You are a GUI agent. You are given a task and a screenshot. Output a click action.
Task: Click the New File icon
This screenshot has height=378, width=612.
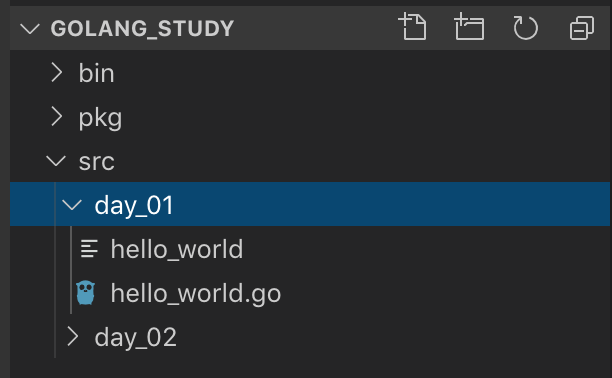click(413, 27)
